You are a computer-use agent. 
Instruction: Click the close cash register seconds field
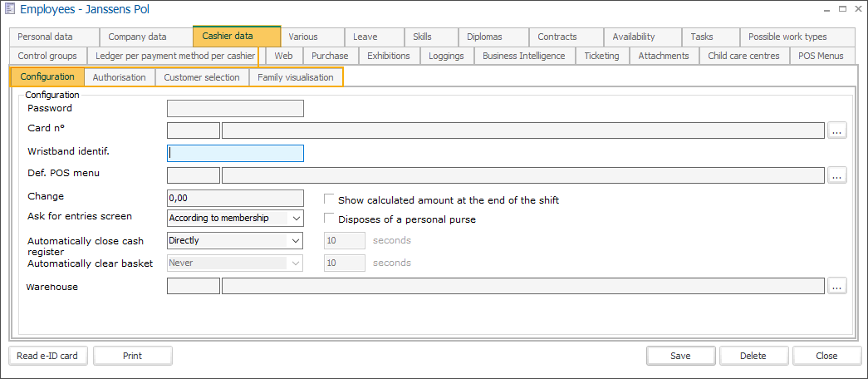click(345, 240)
